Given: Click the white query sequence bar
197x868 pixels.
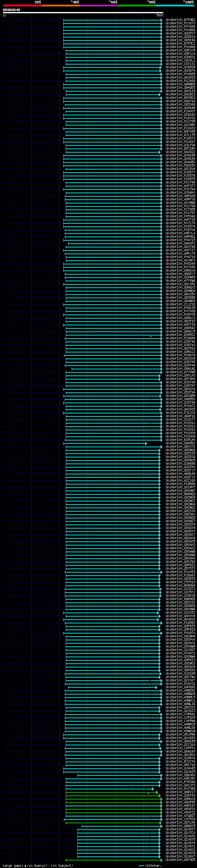Looking at the screenshot, I should point(83,13).
